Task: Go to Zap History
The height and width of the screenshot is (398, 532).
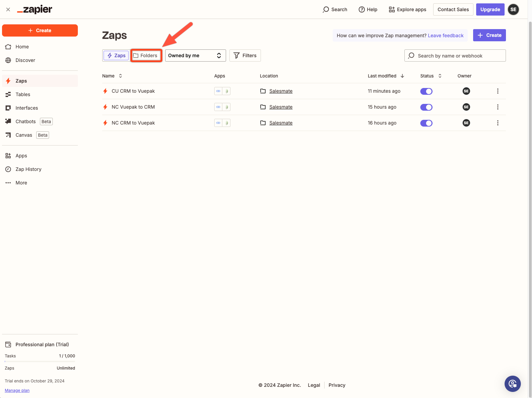Action: pyautogui.click(x=28, y=169)
